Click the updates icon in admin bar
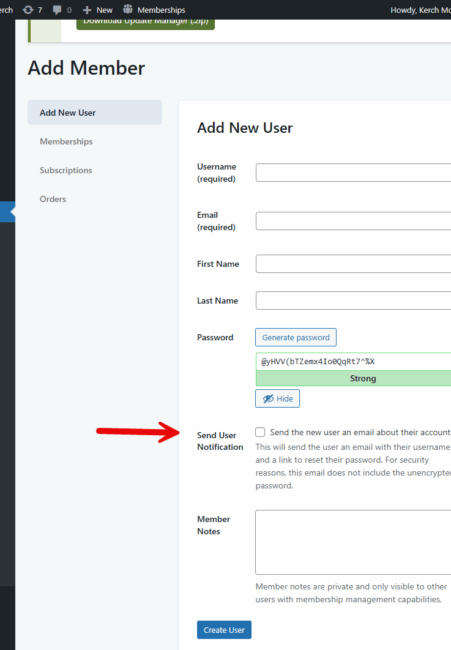 pyautogui.click(x=28, y=10)
